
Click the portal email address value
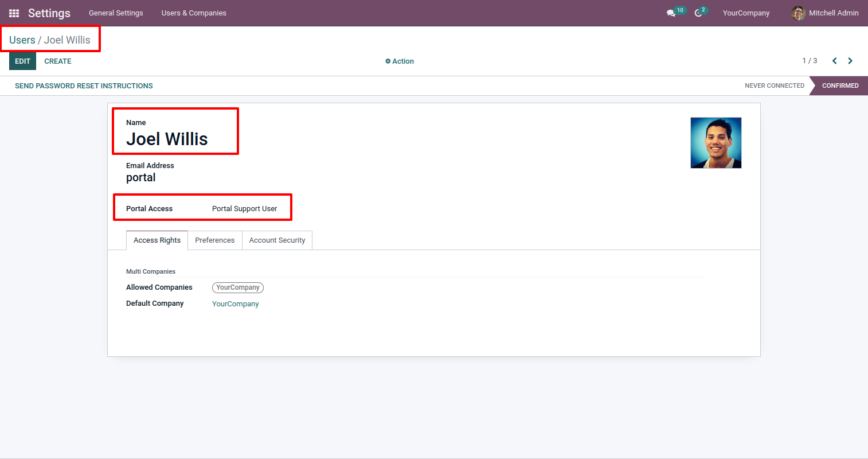141,178
